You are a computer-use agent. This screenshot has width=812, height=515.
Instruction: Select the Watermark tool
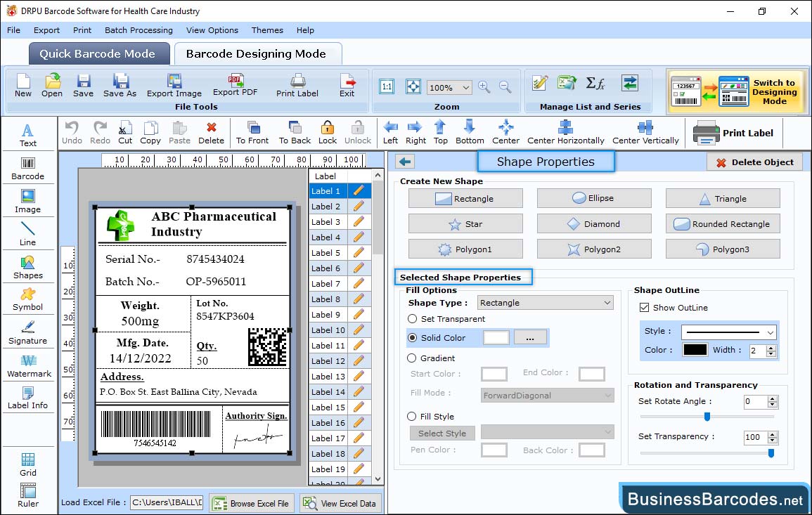29,366
